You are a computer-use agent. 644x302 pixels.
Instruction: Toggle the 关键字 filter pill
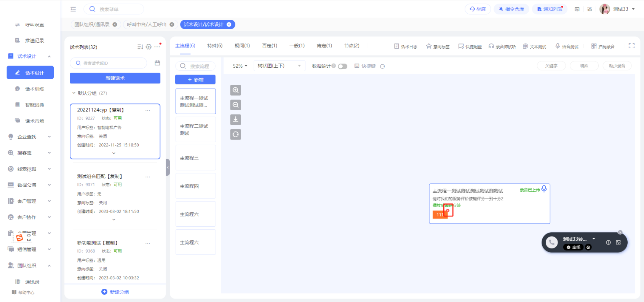[551, 66]
